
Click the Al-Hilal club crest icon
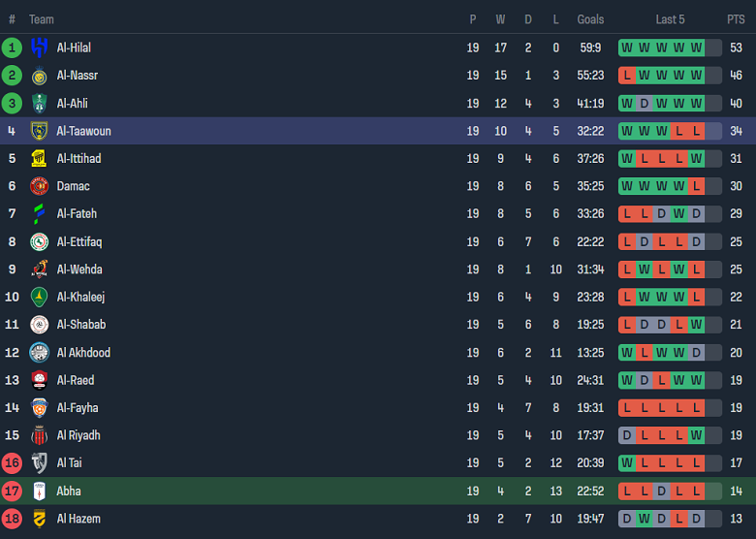[39, 48]
